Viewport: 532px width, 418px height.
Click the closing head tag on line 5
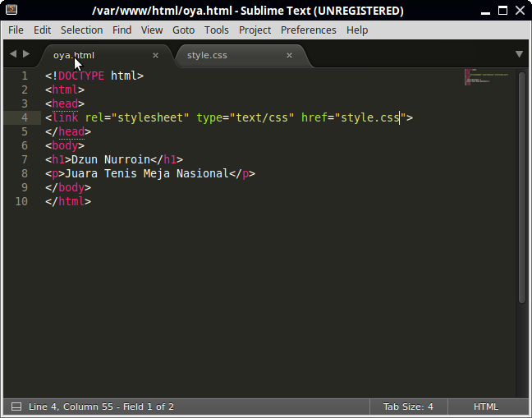click(68, 131)
